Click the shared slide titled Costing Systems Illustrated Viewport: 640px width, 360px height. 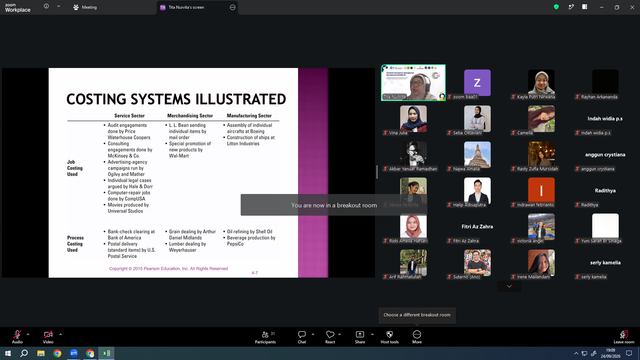point(188,173)
